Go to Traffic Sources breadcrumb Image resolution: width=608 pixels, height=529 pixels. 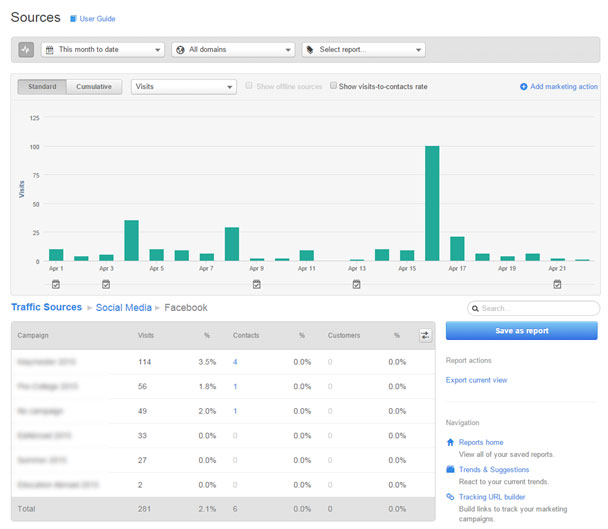[x=47, y=307]
